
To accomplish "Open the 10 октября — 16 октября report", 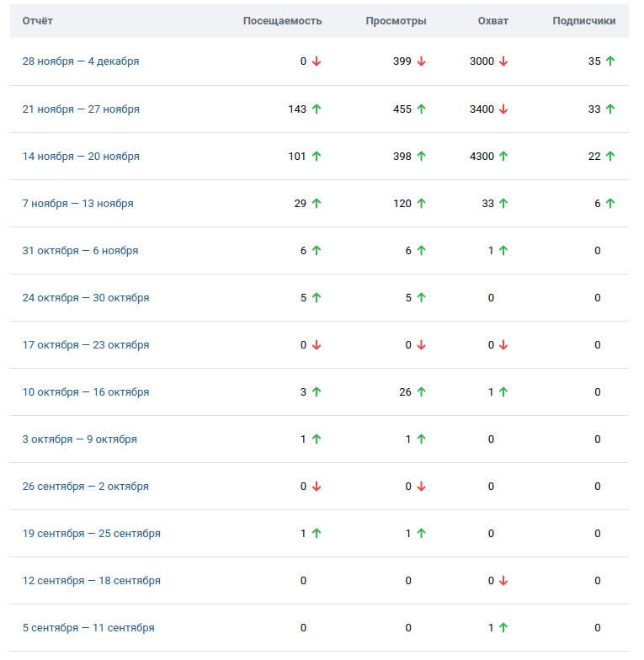I will [x=86, y=391].
